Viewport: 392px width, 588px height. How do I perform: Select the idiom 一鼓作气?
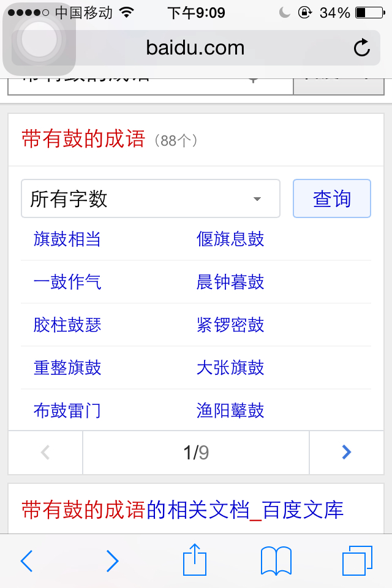pyautogui.click(x=67, y=282)
